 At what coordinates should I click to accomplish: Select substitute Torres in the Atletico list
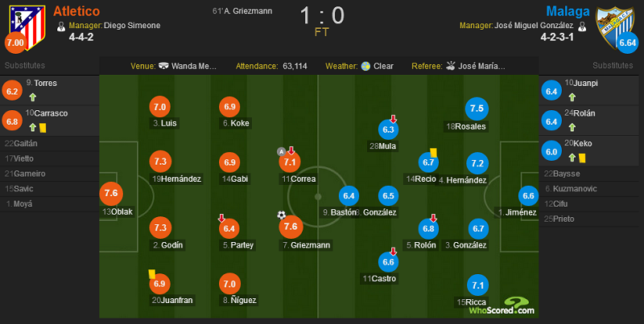[50, 90]
